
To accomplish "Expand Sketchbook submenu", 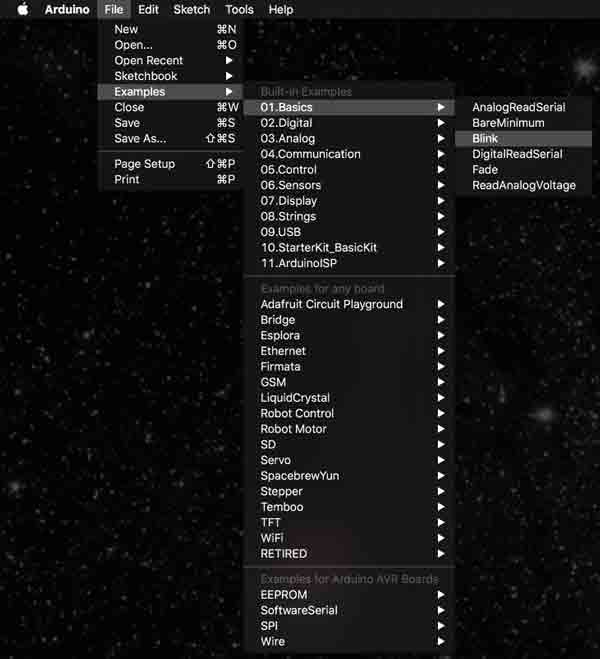I will (x=170, y=76).
